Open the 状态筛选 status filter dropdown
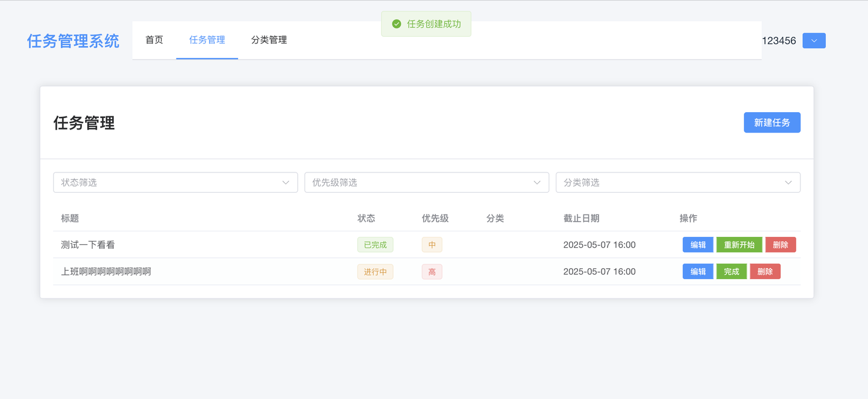This screenshot has width=868, height=399. (x=175, y=182)
